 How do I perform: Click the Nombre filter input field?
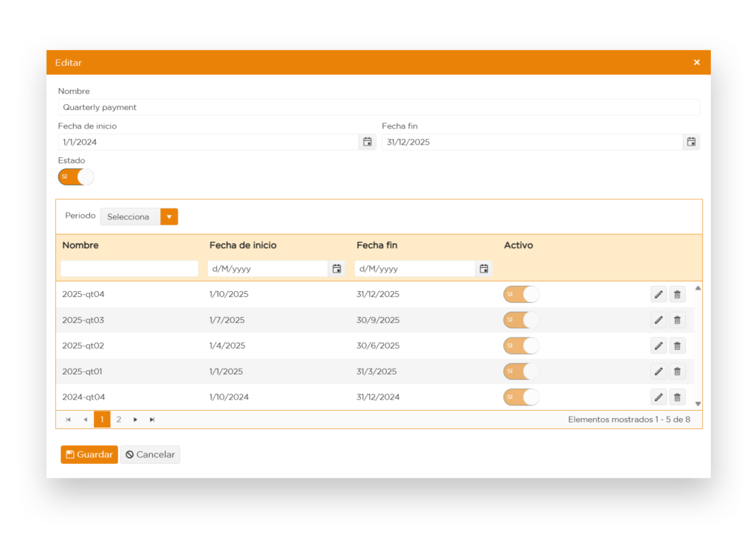coord(129,269)
